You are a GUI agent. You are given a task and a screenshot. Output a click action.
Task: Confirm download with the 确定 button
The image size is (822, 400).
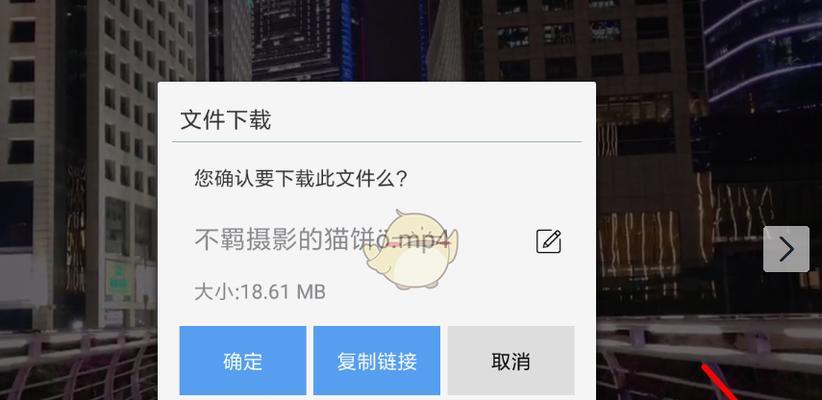(243, 361)
